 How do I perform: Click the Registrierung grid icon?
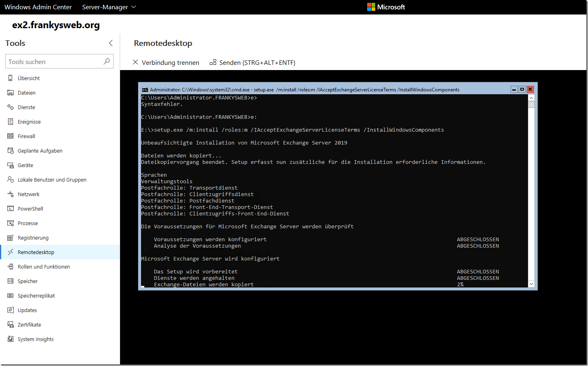[x=10, y=238]
